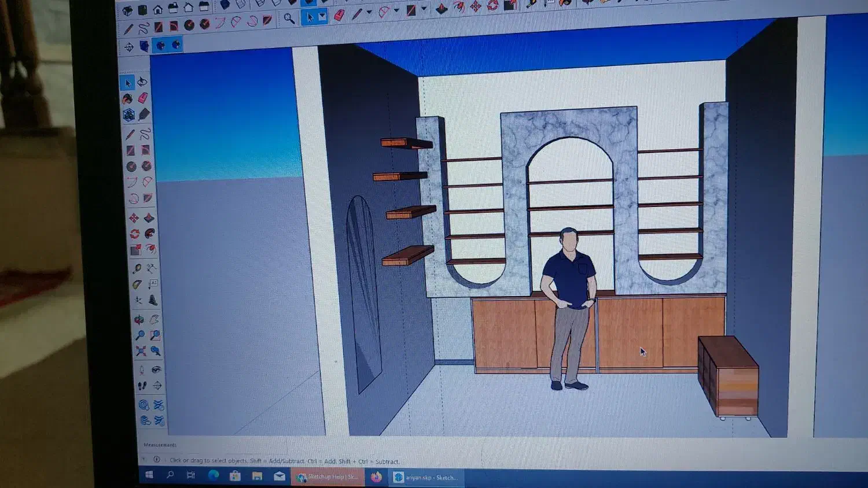The image size is (868, 488).
Task: Activate the Paint Bucket tool
Action: (x=128, y=99)
